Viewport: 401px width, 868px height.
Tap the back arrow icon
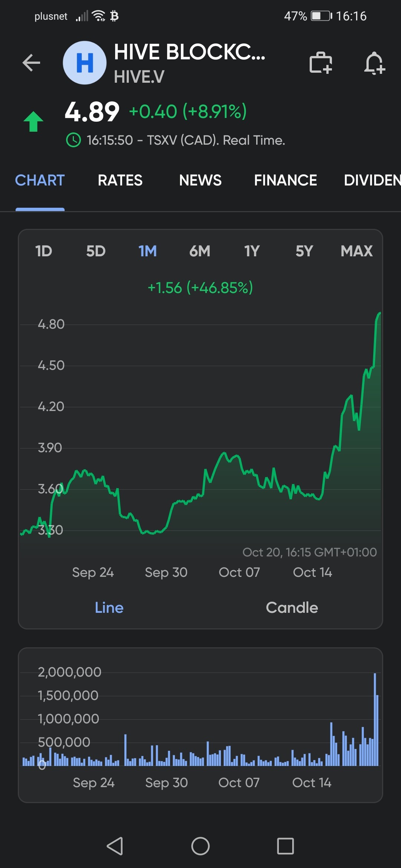point(31,62)
